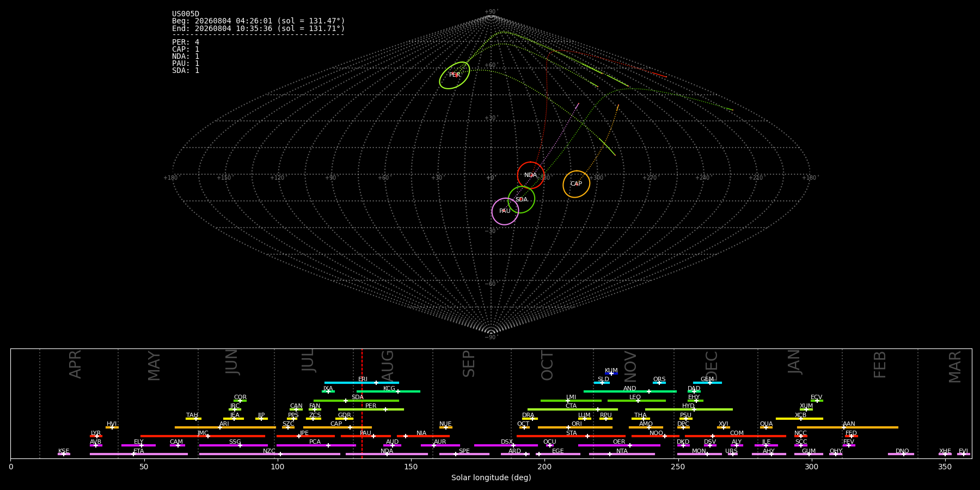
Task: Click the red dashed current-date line
Action: [x=362, y=403]
